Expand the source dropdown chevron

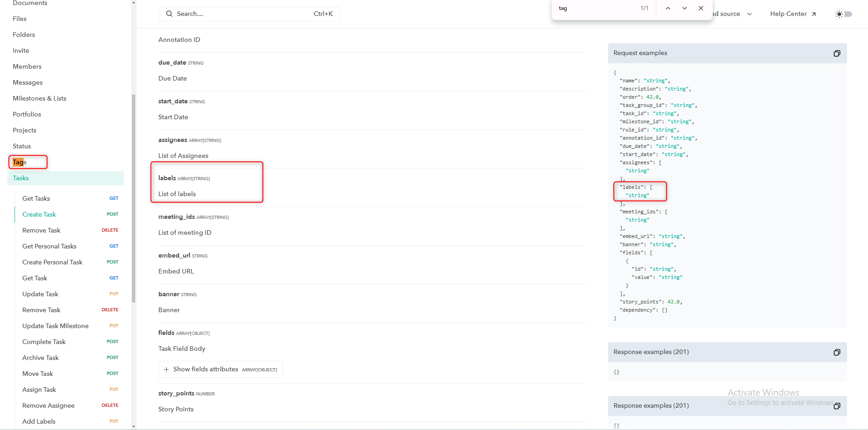[x=749, y=14]
